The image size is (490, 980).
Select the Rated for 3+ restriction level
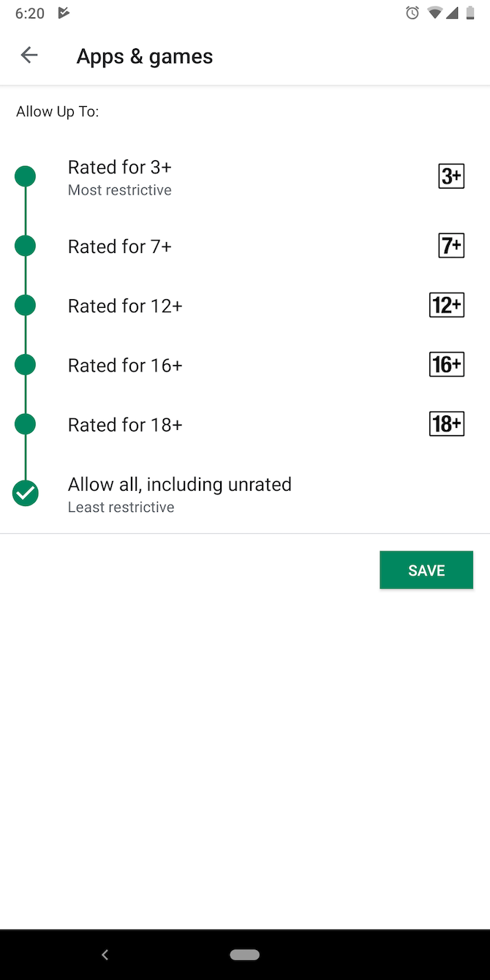point(120,167)
